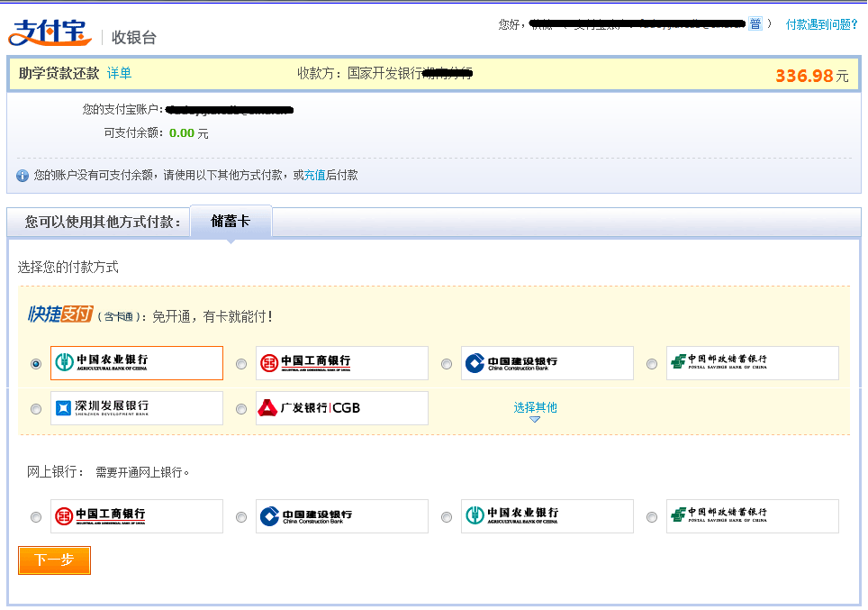This screenshot has width=868, height=610.
Task: Click Agricultural Bank of China quick-pay logo
Action: [x=136, y=363]
